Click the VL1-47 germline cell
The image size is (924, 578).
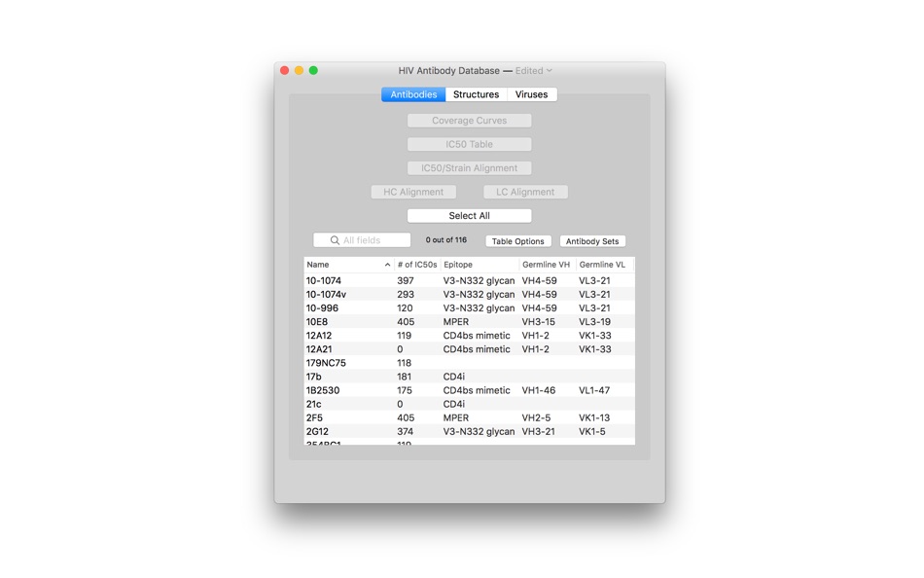pos(594,390)
